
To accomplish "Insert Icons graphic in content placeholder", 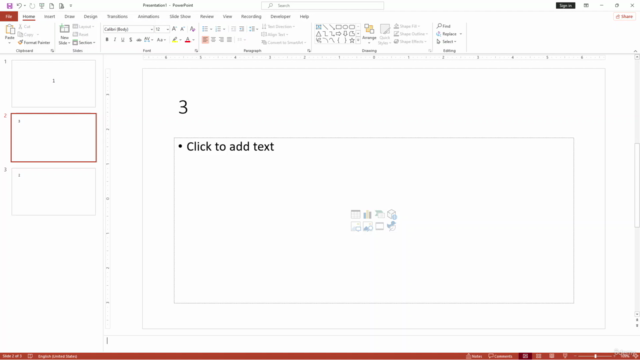I will (x=392, y=227).
